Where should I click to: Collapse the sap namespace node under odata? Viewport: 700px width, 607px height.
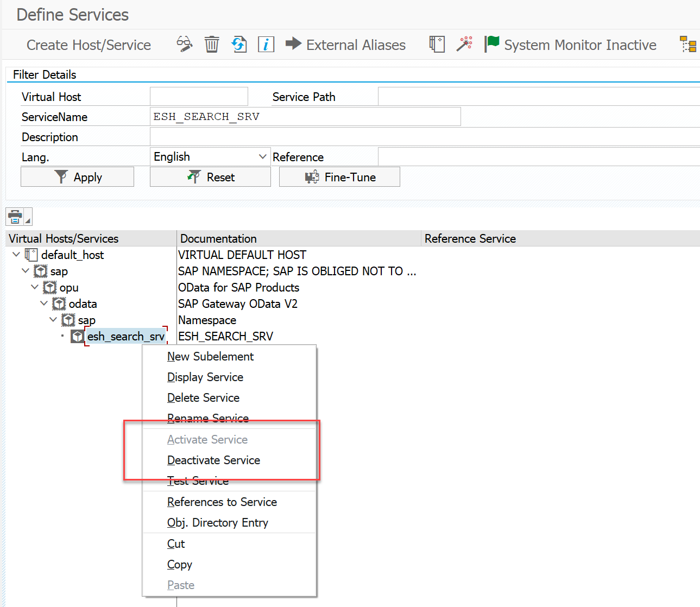[53, 320]
